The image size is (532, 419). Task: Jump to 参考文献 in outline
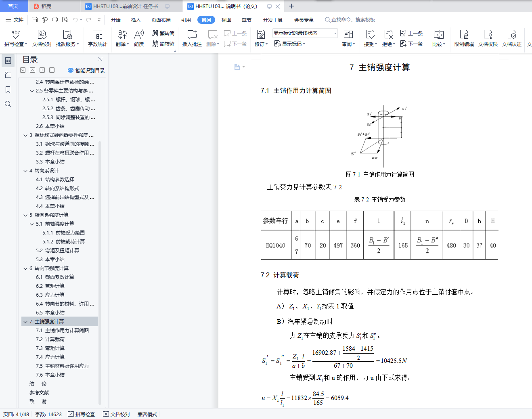tap(39, 393)
